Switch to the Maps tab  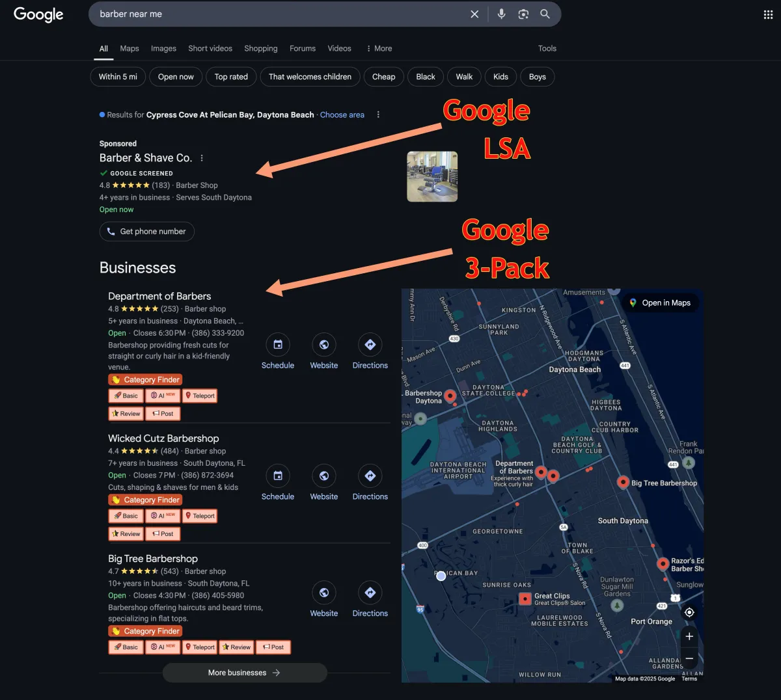(x=130, y=49)
